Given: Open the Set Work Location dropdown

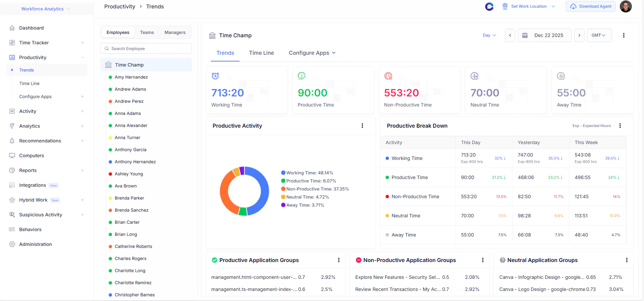Looking at the screenshot, I should point(529,6).
